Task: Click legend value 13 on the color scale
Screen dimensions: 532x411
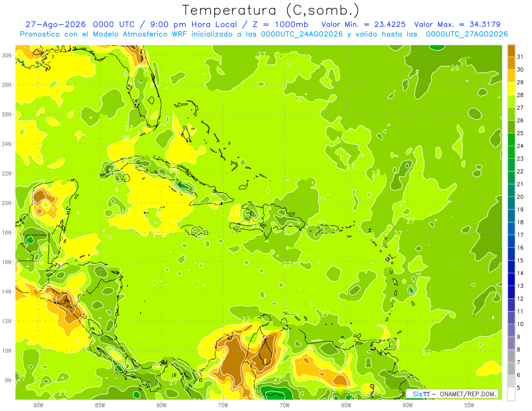Action: point(520,286)
